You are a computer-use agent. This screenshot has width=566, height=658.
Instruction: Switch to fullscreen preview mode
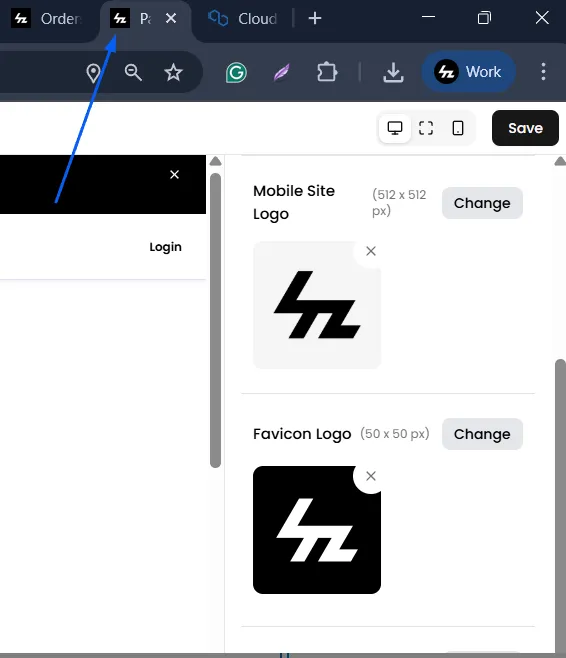coord(426,128)
